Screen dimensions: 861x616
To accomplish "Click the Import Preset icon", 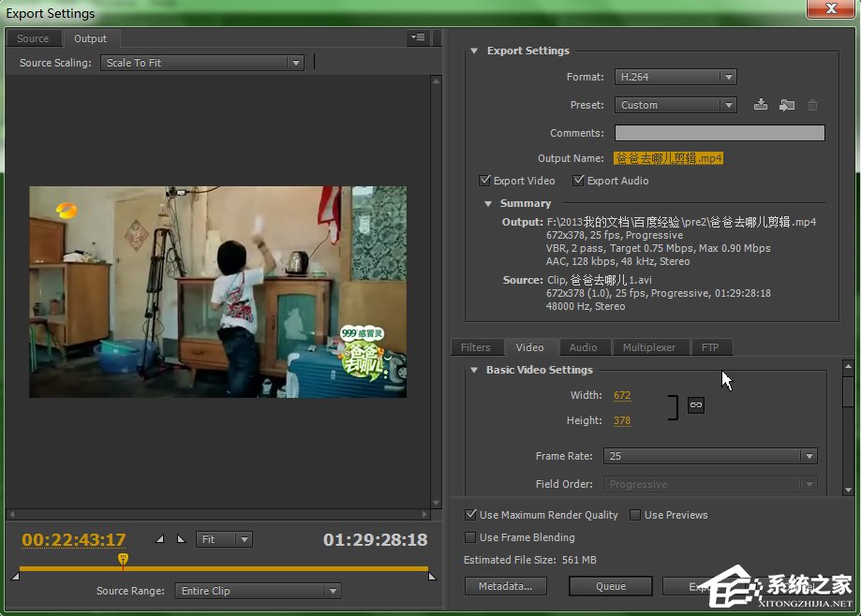I will click(787, 105).
